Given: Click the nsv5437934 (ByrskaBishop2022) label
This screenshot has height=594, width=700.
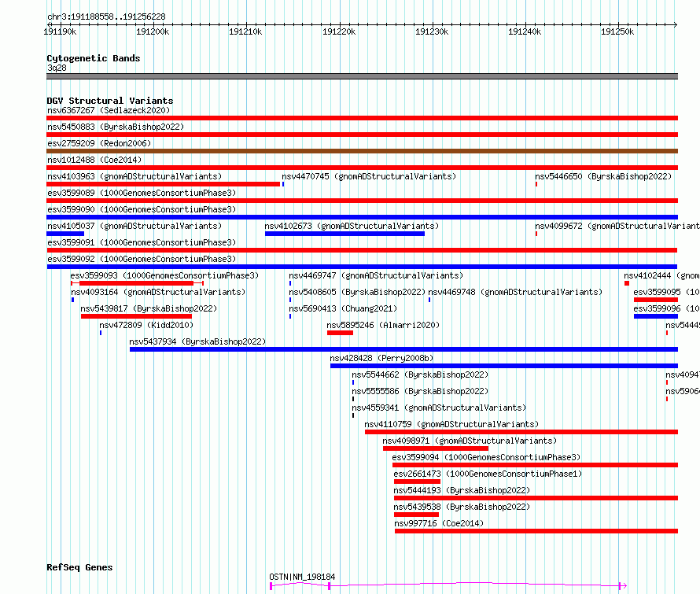Looking at the screenshot, I should pyautogui.click(x=197, y=341).
